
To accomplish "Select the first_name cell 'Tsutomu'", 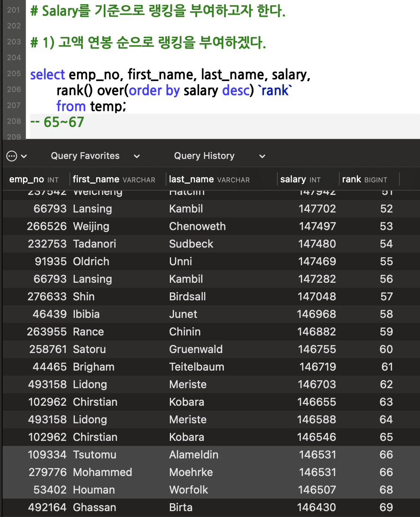I will click(95, 455).
